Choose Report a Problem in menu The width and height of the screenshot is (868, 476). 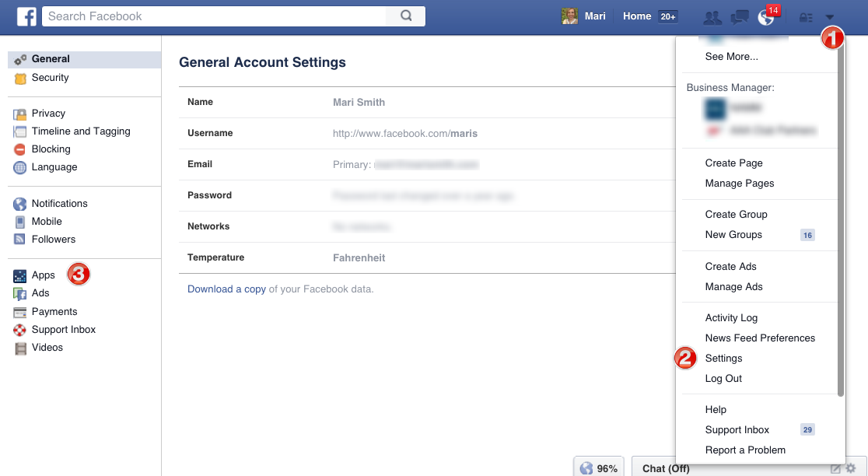pyautogui.click(x=745, y=450)
